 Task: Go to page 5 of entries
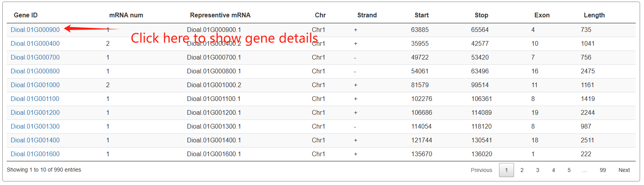tap(569, 170)
